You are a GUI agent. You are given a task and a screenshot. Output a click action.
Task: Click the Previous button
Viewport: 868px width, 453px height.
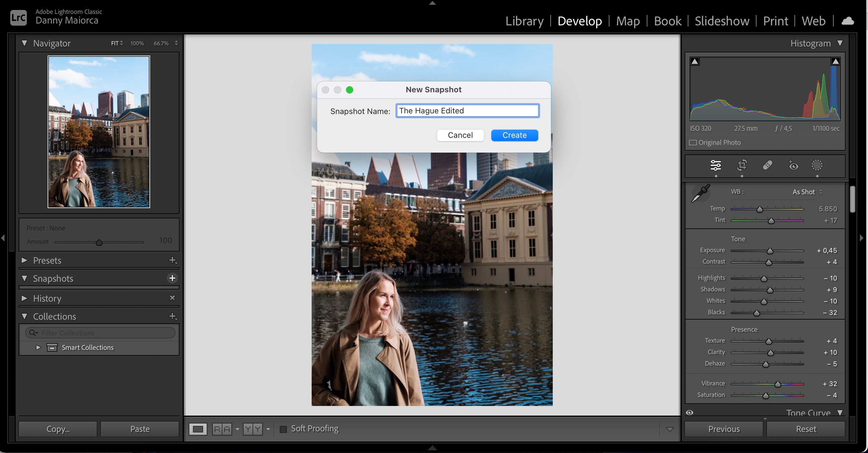click(x=724, y=429)
